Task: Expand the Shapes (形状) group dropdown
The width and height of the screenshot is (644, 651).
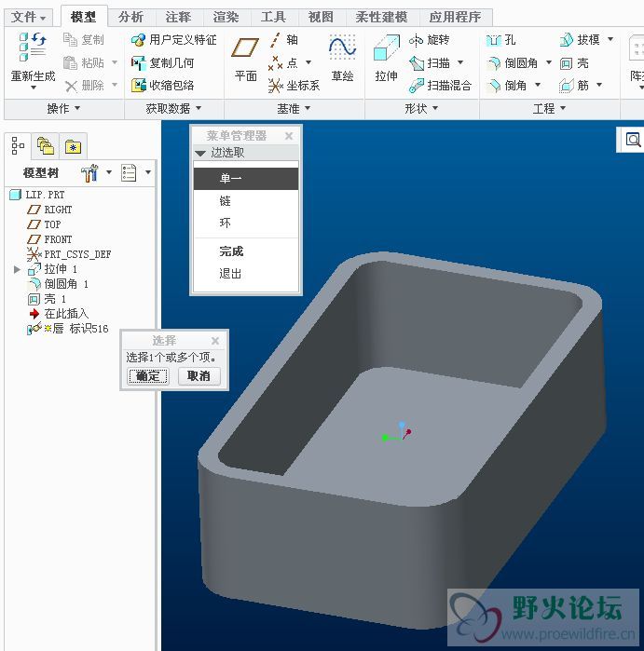Action: coord(421,108)
